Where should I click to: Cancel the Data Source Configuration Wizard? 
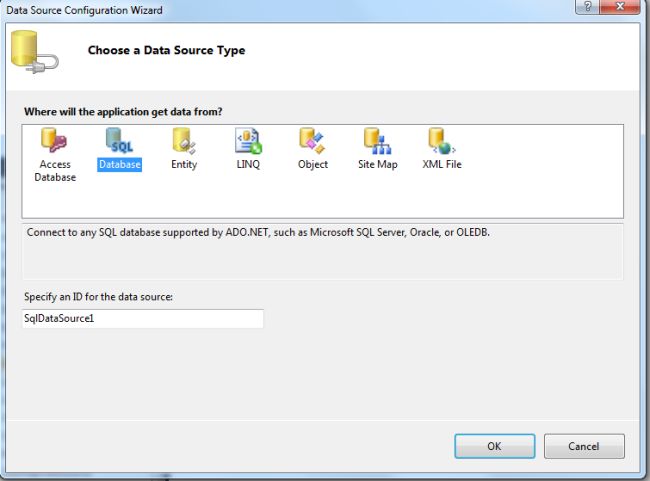coord(583,446)
